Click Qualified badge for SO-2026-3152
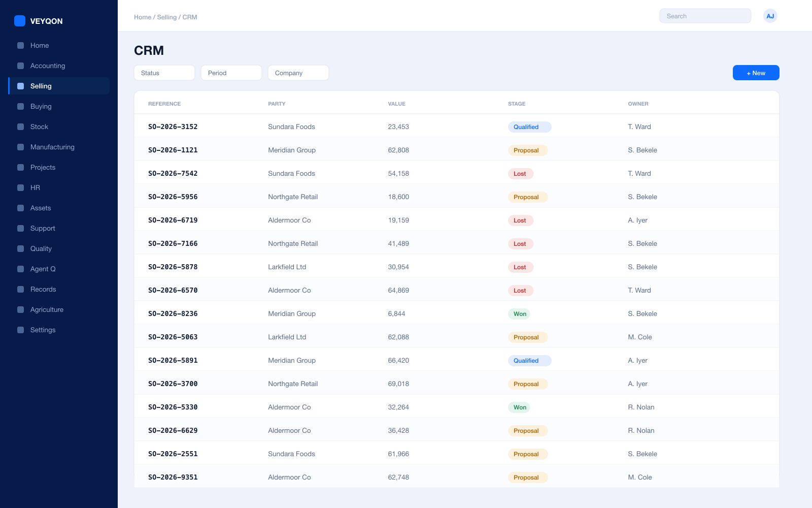The image size is (812, 508). point(529,127)
